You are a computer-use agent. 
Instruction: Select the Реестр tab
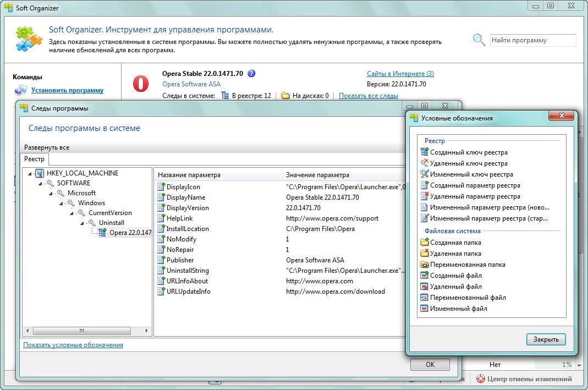[x=34, y=159]
